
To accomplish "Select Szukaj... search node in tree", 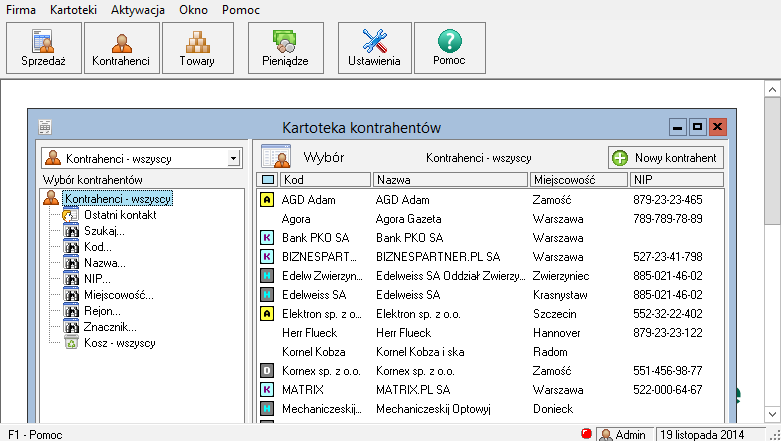I will coord(104,231).
